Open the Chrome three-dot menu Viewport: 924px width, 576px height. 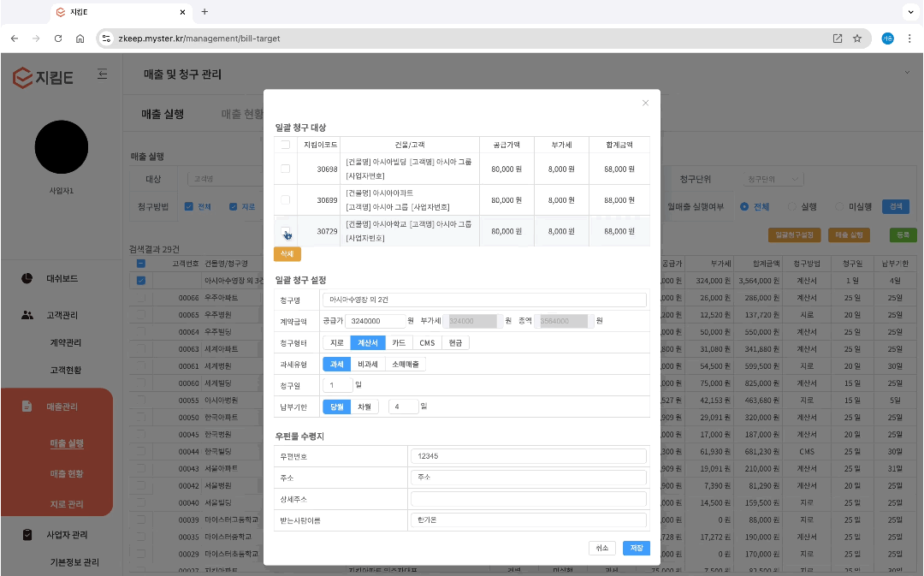[x=909, y=39]
